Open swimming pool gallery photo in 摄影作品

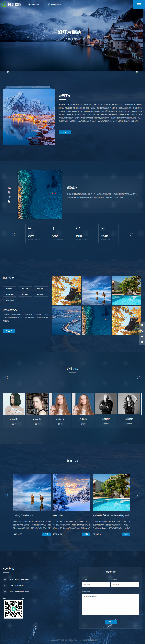coord(127,290)
